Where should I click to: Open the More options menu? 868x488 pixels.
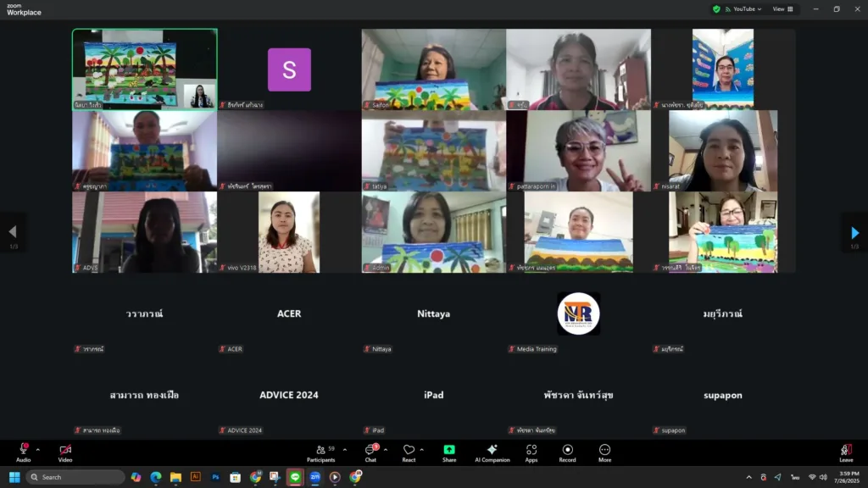tap(604, 452)
